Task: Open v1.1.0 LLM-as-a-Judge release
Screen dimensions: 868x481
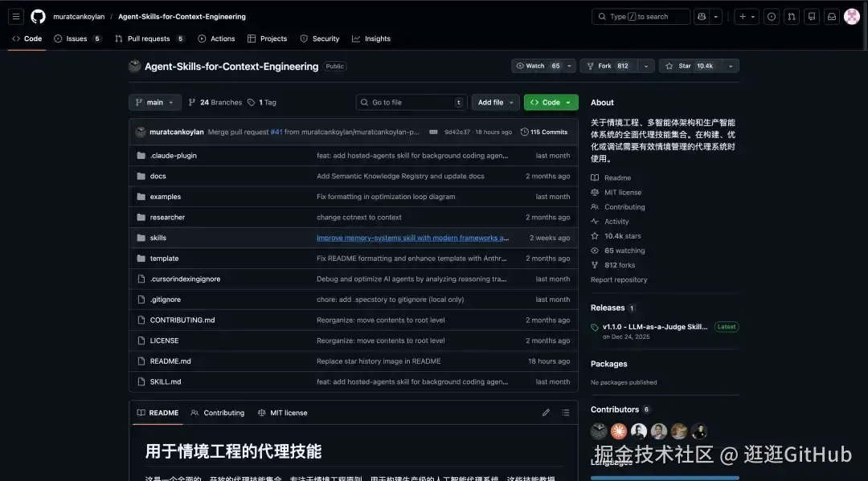Action: (x=655, y=327)
